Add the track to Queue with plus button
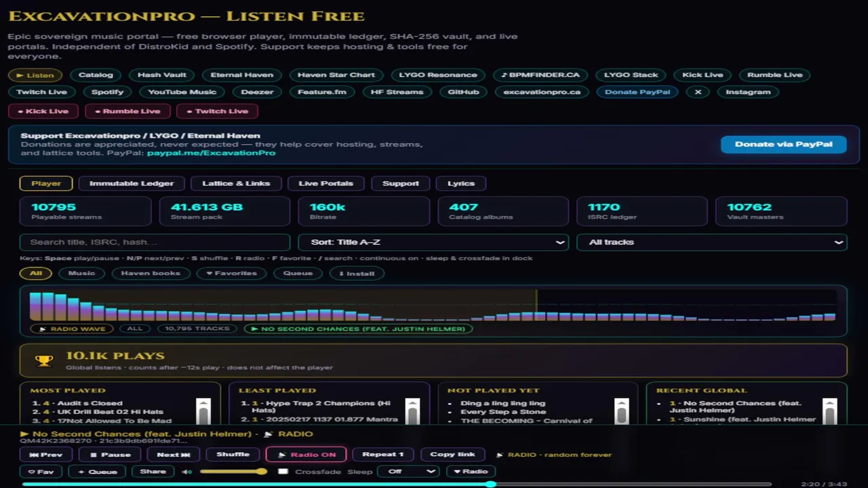The height and width of the screenshot is (488, 868). (x=98, y=472)
